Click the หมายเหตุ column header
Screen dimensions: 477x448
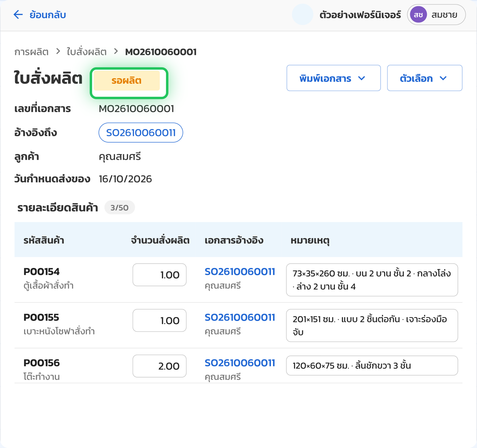[x=310, y=240]
